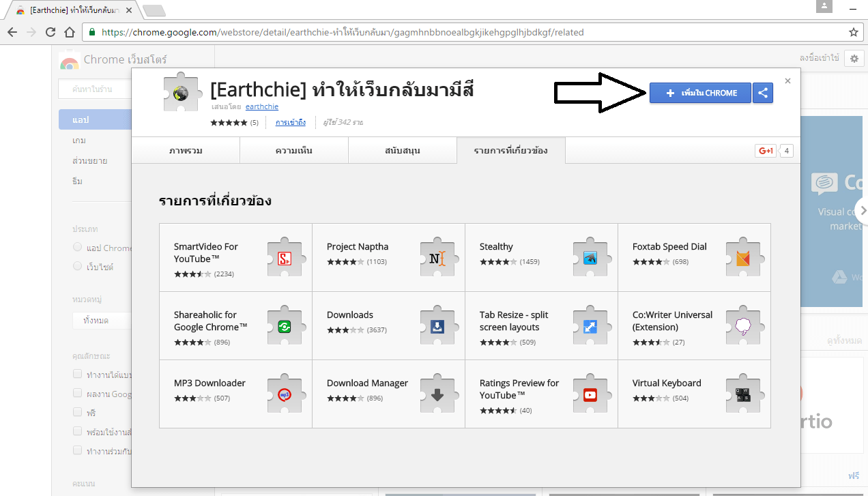Select the รายการที่เกี่ยวข้อง tab
Screen dimensions: 868x496
511,150
